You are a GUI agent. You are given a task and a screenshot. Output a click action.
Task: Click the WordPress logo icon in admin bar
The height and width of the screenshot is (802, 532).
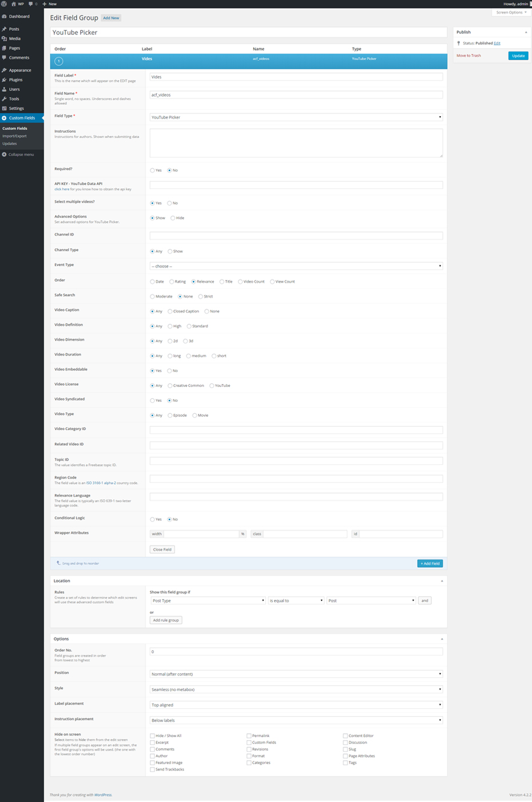pyautogui.click(x=4, y=4)
